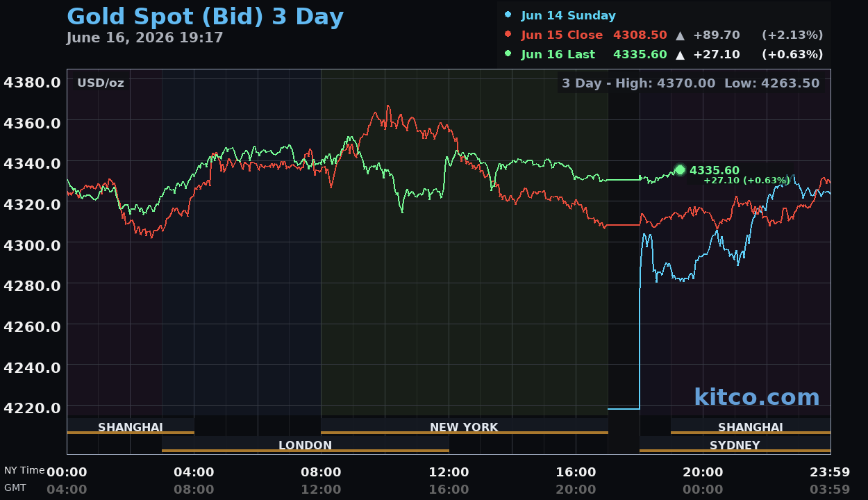Viewport: 868px width, 500px height.
Task: Click the Jun 16 Last price 4335.60
Action: pyautogui.click(x=640, y=54)
